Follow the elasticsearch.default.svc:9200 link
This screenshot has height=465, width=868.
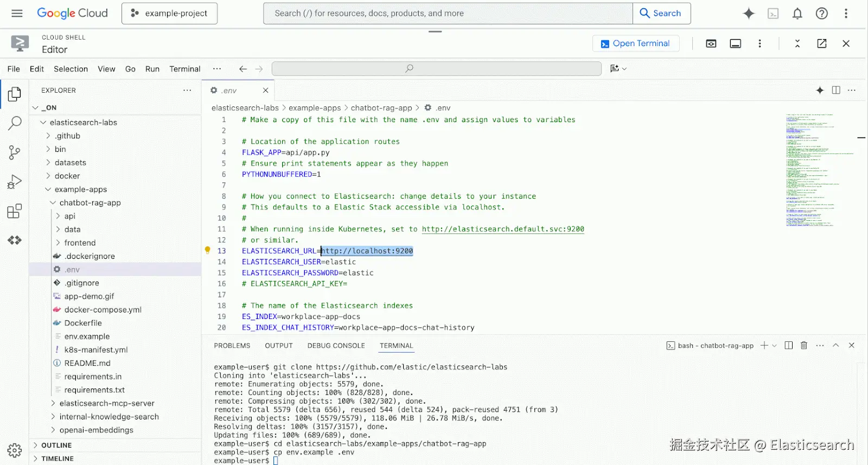click(503, 229)
